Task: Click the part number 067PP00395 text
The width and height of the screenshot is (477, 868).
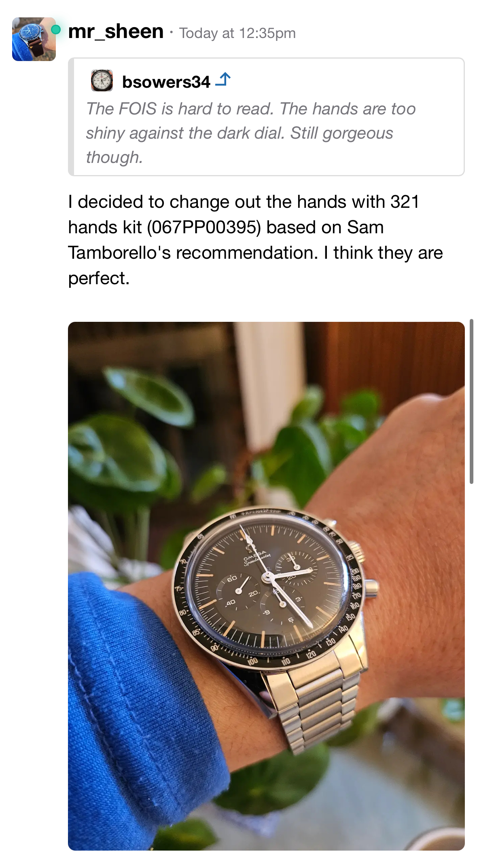Action: 204,227
